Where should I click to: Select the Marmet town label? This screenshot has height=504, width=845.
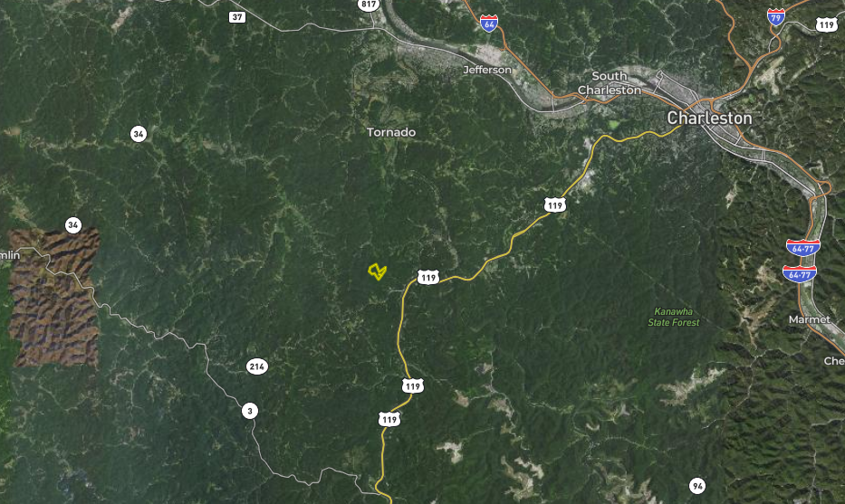[810, 319]
